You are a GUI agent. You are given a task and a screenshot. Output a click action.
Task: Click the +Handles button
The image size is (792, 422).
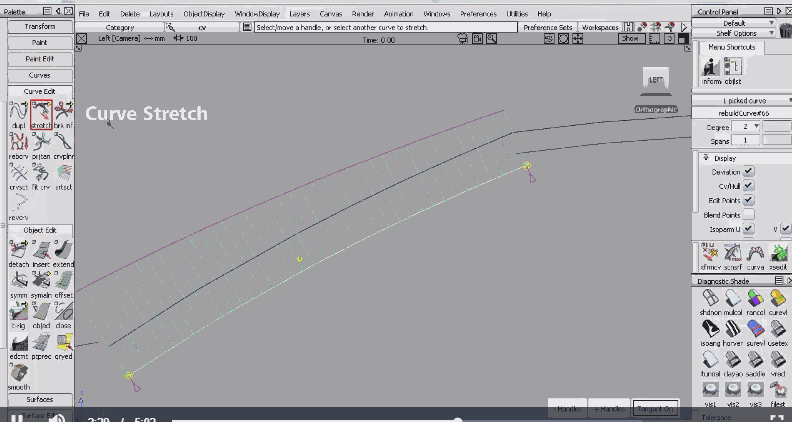click(610, 409)
